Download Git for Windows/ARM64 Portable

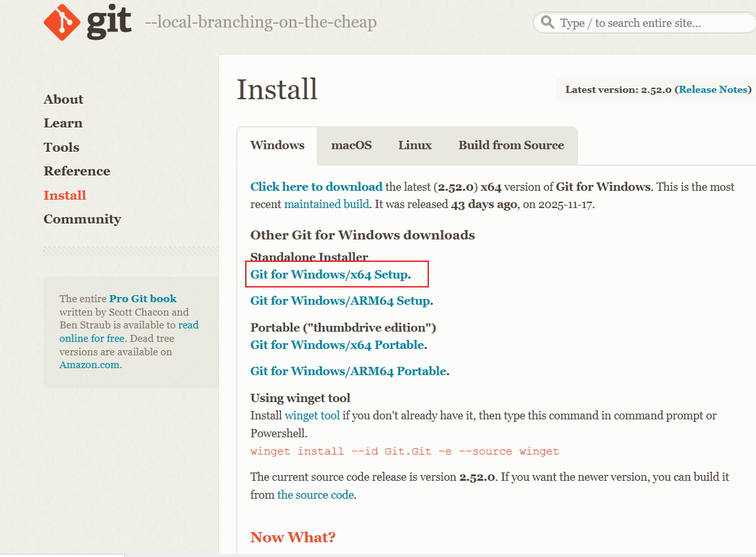pyautogui.click(x=349, y=371)
